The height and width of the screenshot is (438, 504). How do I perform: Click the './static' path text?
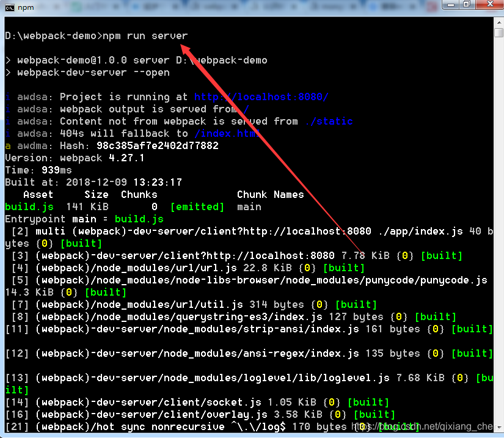(329, 121)
